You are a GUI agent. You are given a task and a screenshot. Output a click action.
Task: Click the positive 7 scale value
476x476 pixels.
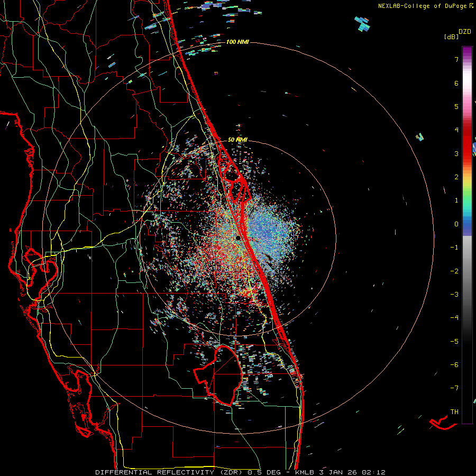point(456,59)
